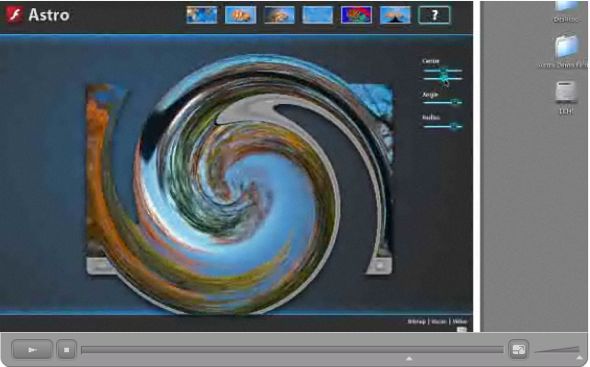The width and height of the screenshot is (590, 367).
Task: Click the lower Center slider handle
Action: [x=444, y=78]
